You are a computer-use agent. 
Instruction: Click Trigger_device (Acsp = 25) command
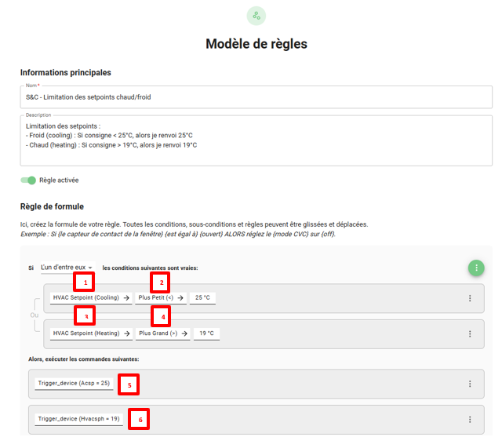click(75, 384)
